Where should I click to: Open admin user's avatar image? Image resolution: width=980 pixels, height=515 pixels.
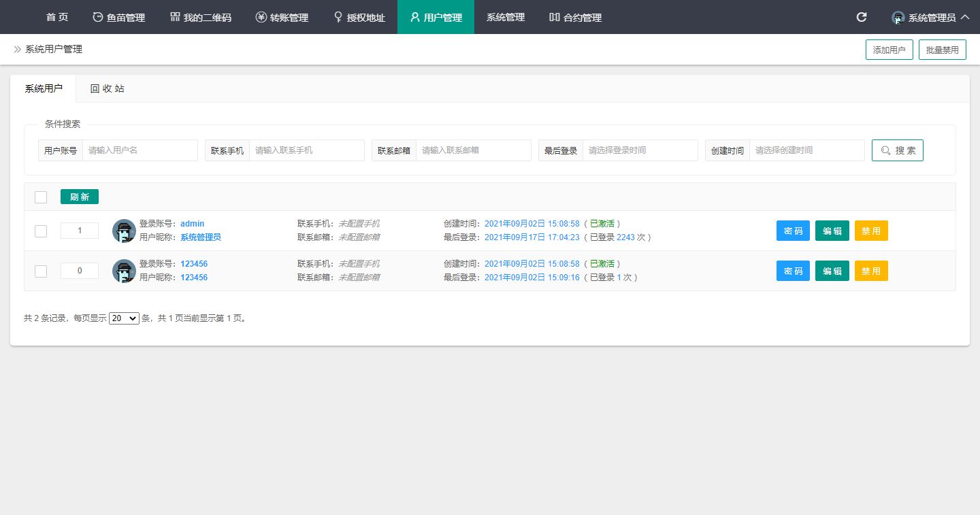pyautogui.click(x=123, y=230)
